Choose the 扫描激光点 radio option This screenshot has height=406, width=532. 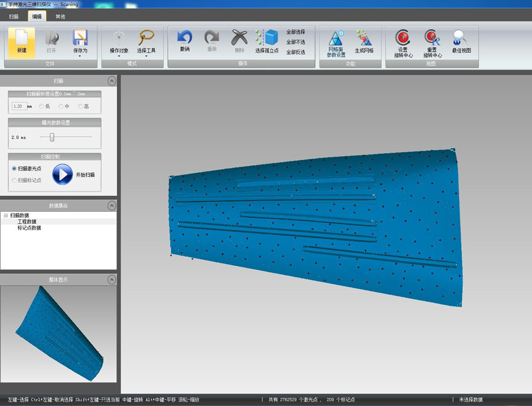[x=14, y=169]
